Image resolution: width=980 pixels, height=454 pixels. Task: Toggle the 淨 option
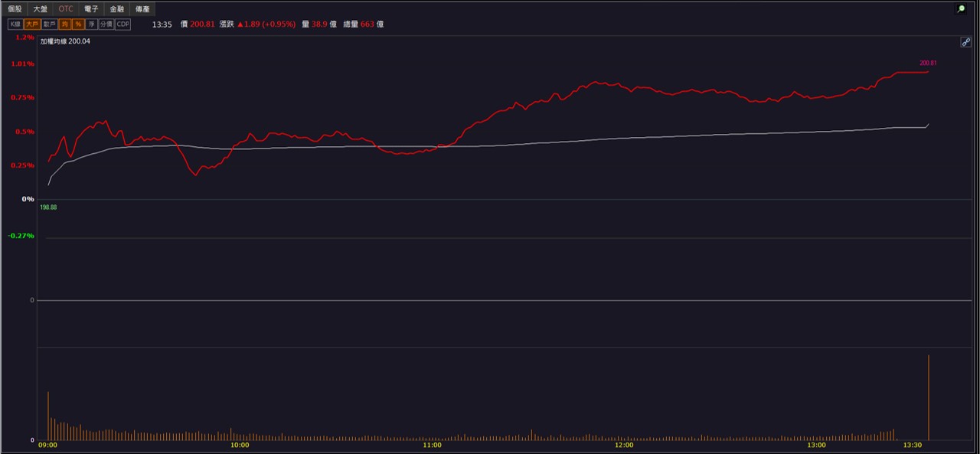pos(92,24)
